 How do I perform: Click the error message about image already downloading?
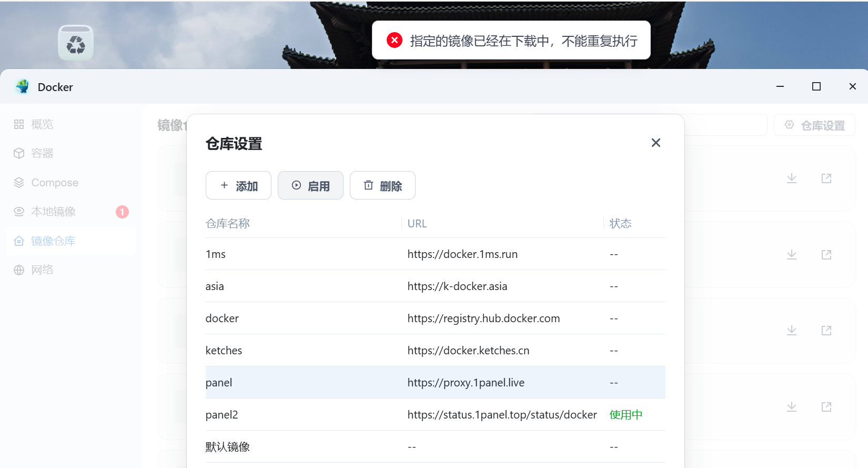[523, 41]
